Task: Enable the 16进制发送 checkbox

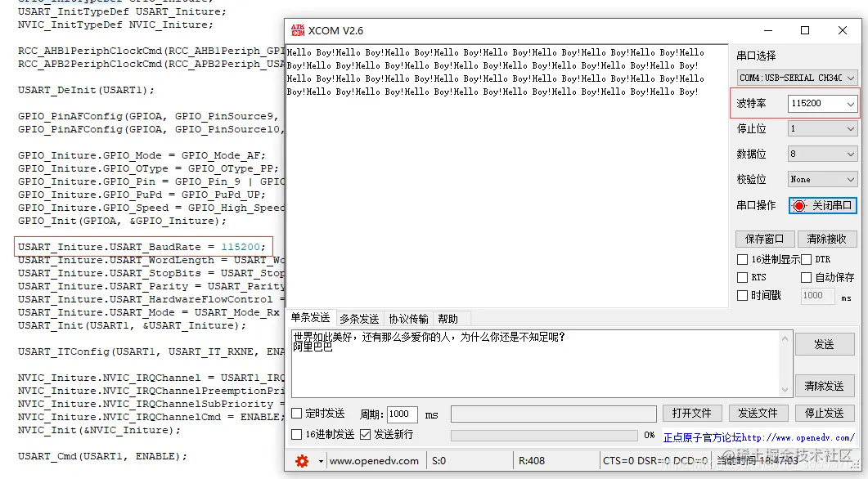Action: pos(297,435)
